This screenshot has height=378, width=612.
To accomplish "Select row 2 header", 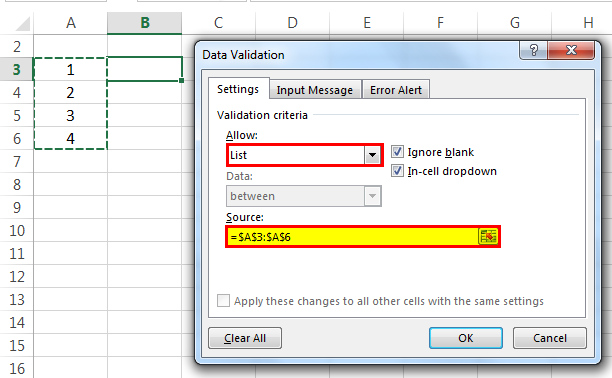I will (16, 46).
